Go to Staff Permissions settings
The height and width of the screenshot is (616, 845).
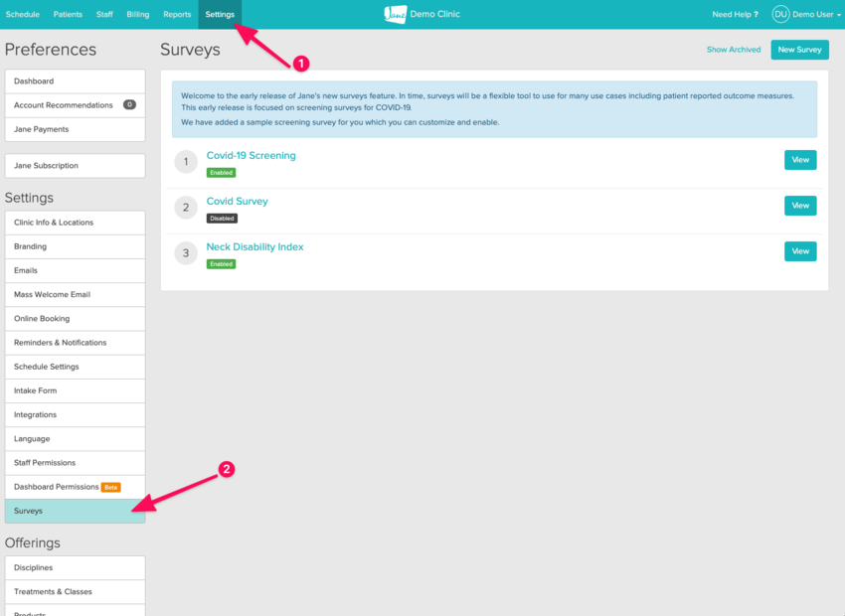(x=45, y=463)
